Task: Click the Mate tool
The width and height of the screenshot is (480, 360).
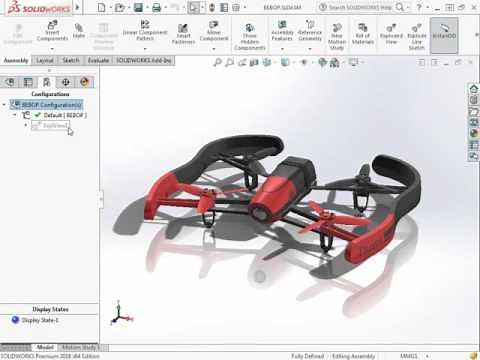Action: (x=79, y=31)
